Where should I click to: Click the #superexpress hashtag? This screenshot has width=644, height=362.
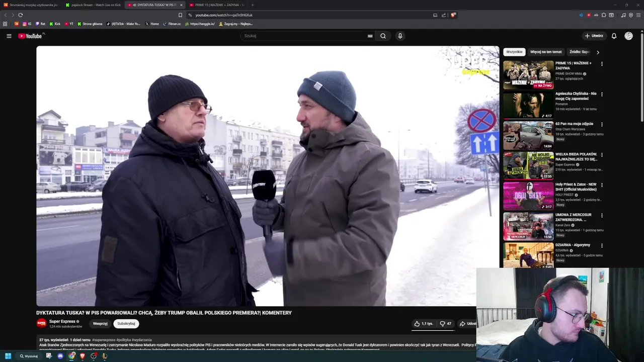[104, 340]
